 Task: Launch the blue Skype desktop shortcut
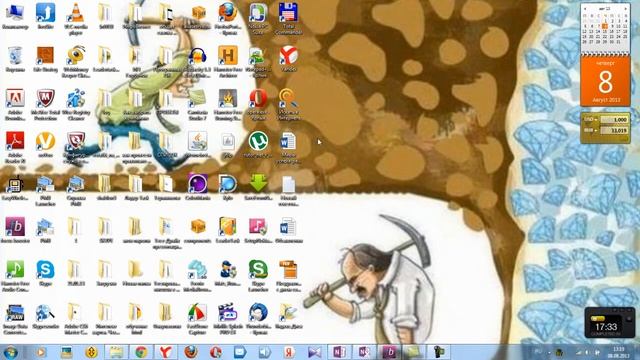coord(45,273)
